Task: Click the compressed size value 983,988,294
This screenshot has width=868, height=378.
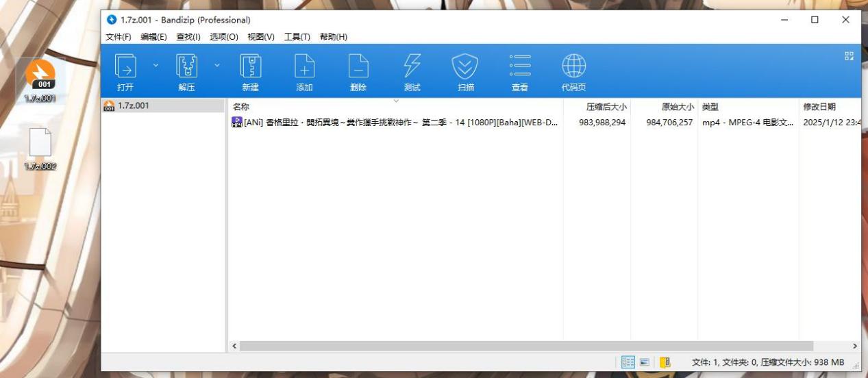Action: [x=602, y=123]
